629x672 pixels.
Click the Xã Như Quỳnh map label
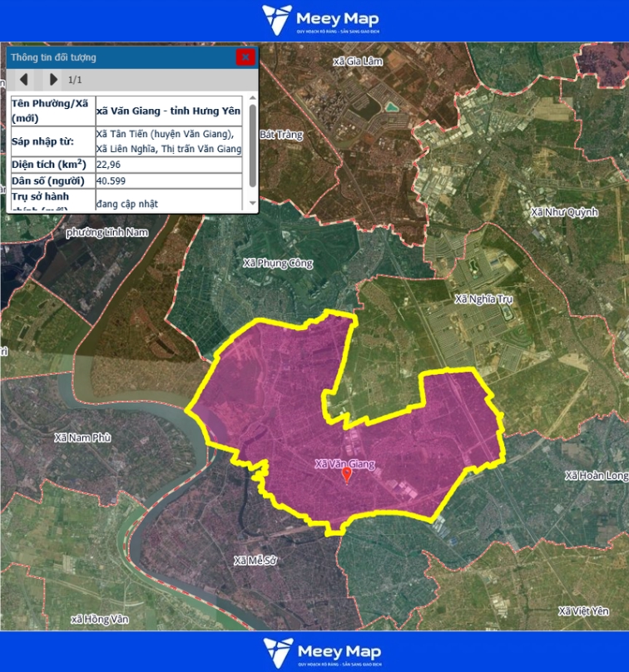point(564,213)
